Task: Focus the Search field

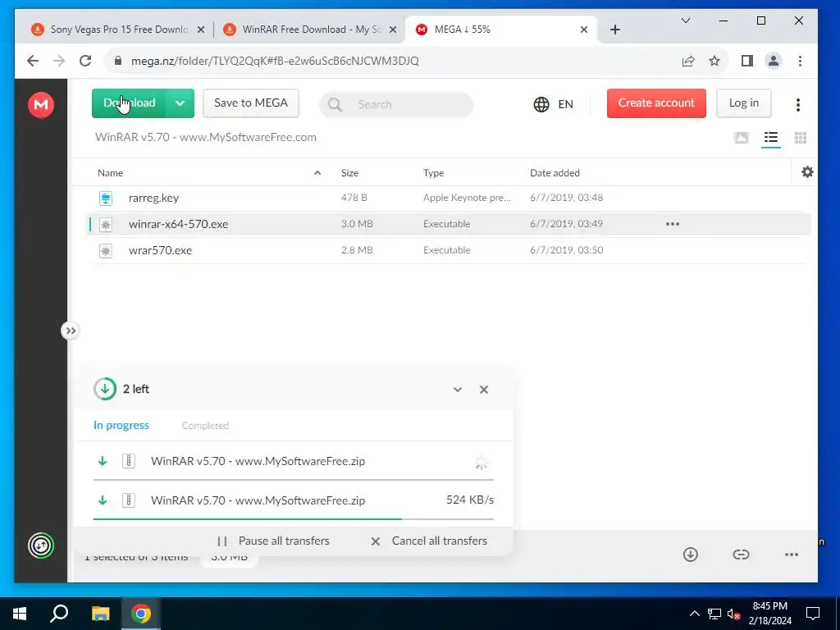Action: pyautogui.click(x=396, y=104)
